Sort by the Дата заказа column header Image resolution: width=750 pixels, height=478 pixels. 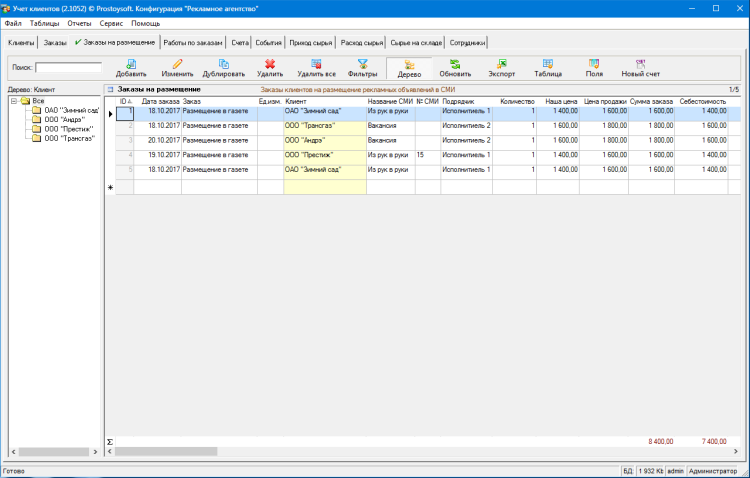[160, 101]
